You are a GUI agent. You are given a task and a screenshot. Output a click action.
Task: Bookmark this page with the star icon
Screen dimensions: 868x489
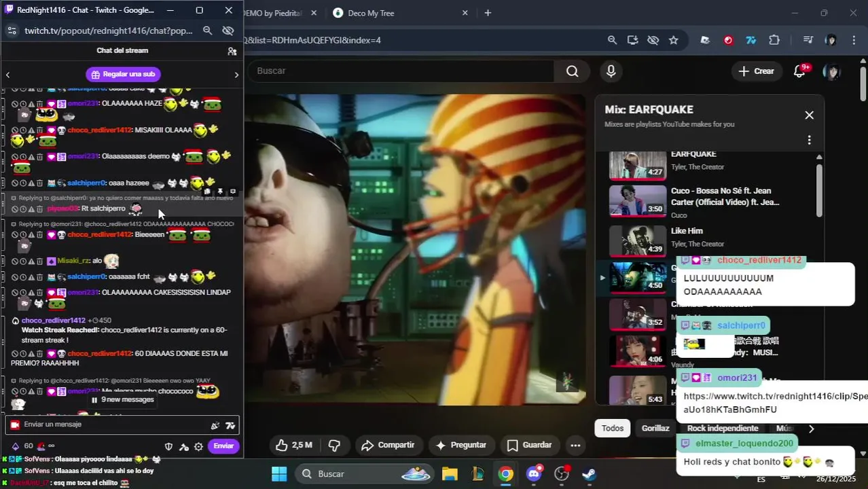674,40
